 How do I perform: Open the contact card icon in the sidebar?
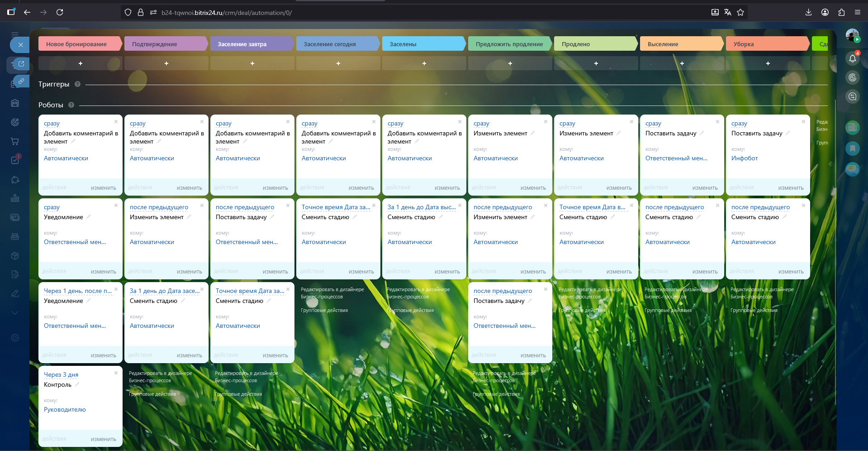[15, 217]
